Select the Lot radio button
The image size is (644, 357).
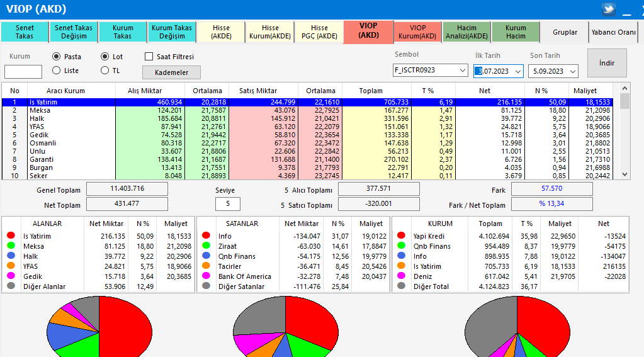[x=105, y=57]
